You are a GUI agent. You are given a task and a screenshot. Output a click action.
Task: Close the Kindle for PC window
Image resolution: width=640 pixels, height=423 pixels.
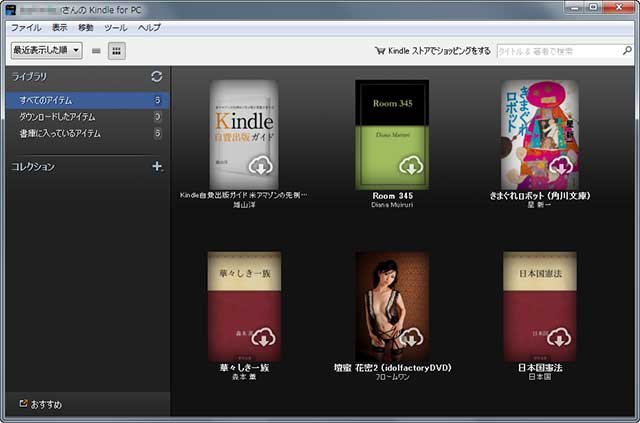coord(619,7)
